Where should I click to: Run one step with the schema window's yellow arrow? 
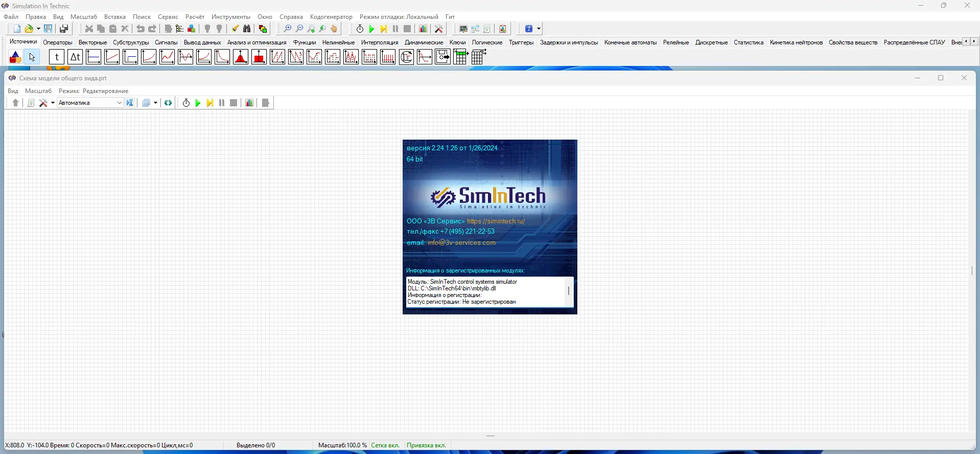[209, 103]
